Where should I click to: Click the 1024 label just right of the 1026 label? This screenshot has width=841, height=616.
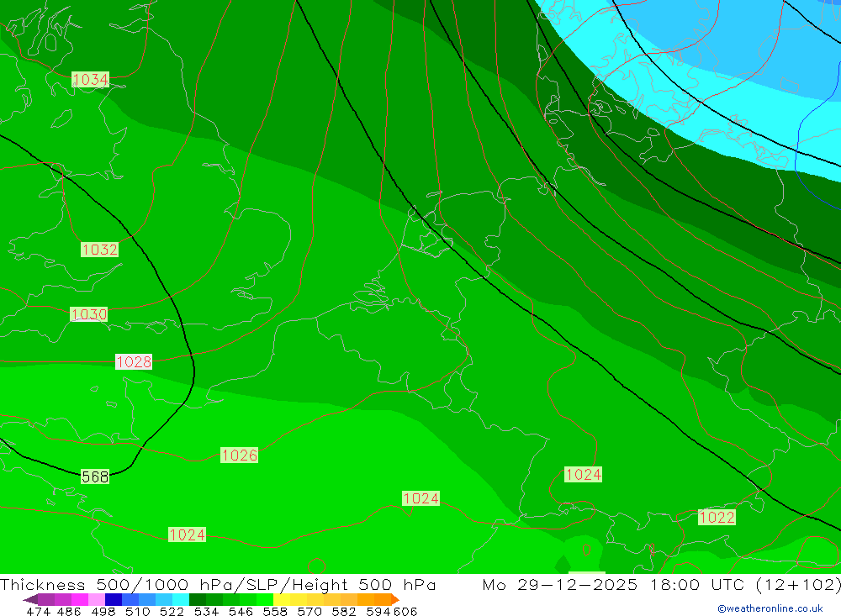[421, 498]
